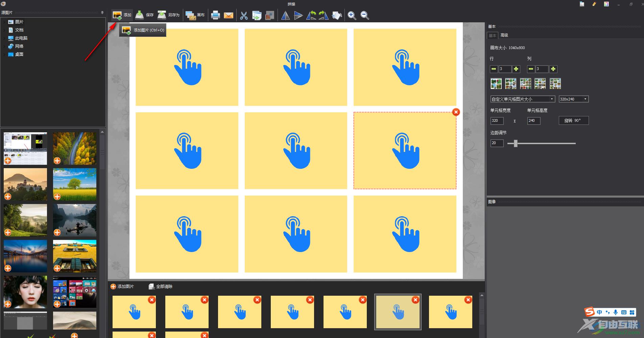Click the 单元格宽度 input showing 320

497,121
